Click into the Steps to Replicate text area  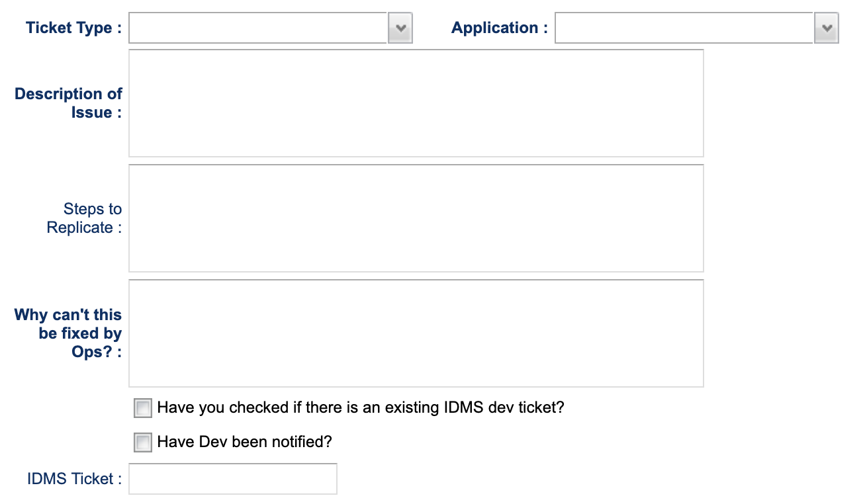416,218
